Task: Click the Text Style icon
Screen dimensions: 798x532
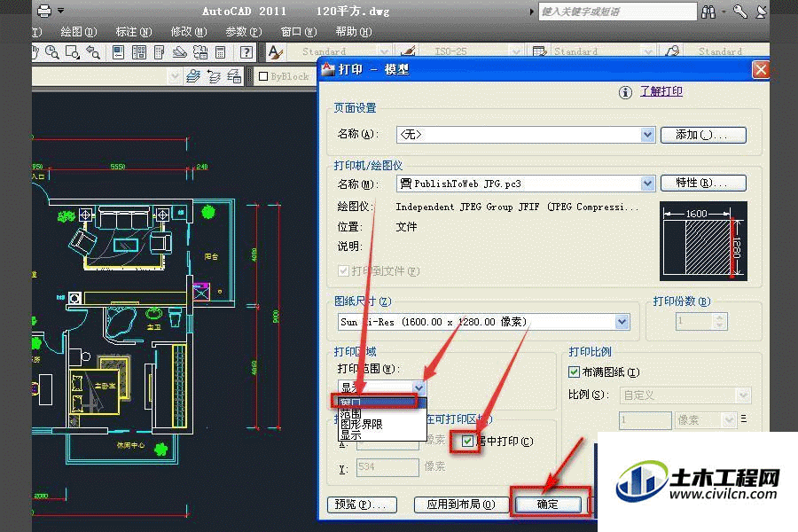Action: (x=276, y=51)
